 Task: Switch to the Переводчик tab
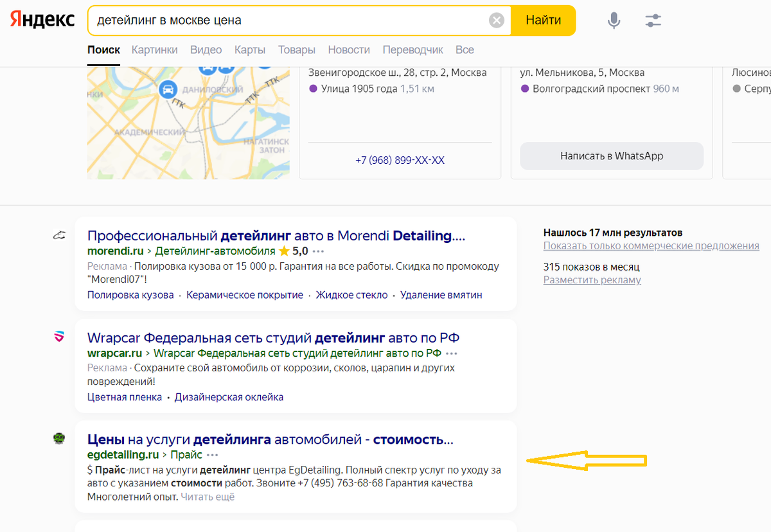coord(412,49)
